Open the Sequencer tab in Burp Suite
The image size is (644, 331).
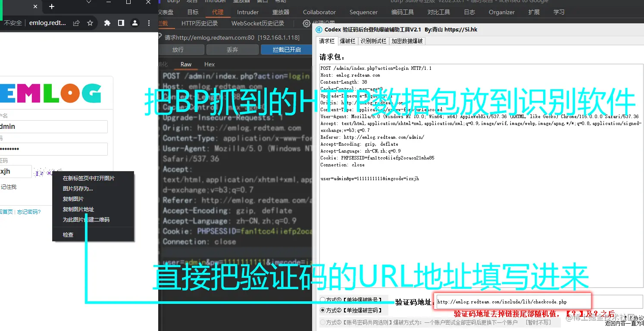(x=363, y=12)
